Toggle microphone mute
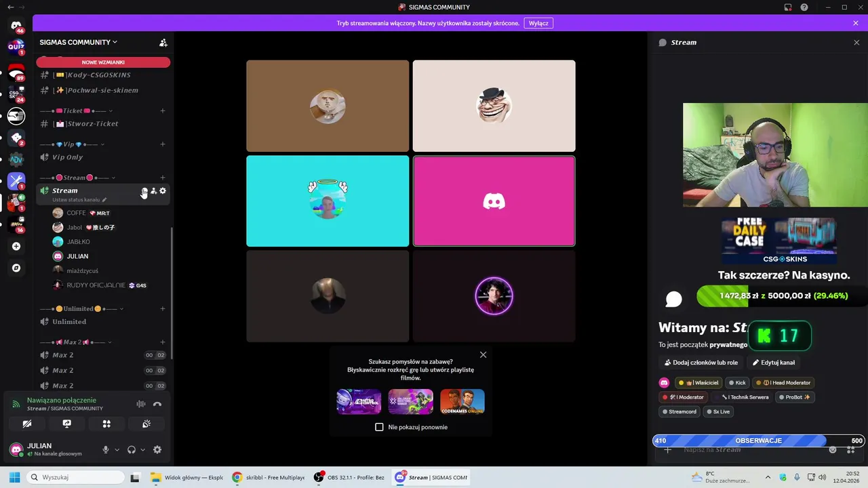 105,449
